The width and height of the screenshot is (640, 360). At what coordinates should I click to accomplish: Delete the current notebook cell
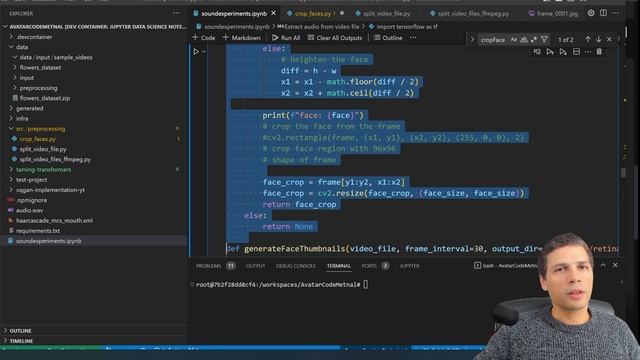(599, 52)
